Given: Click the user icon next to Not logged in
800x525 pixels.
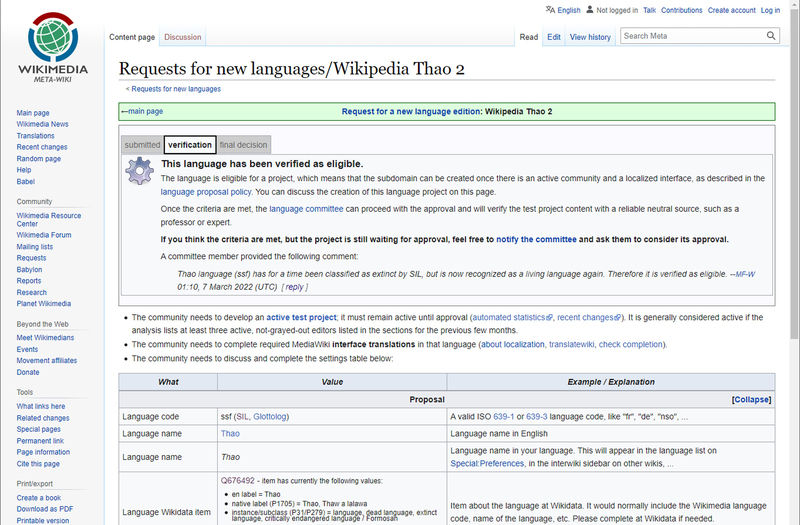Looking at the screenshot, I should point(590,10).
